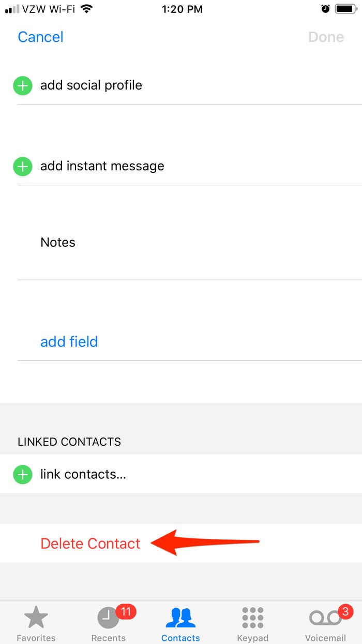
Task: Open Voicemail tab icon
Action: pos(325,618)
